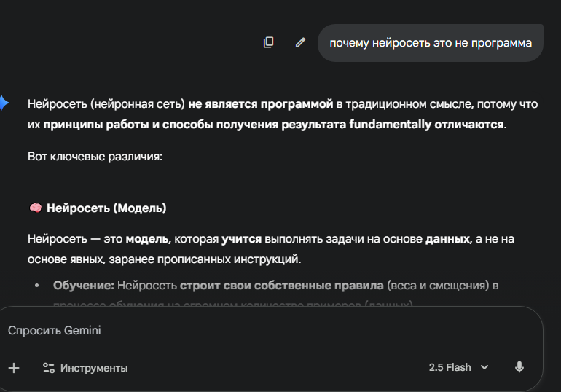Click the copy prompt icon
The image size is (561, 392).
(268, 42)
